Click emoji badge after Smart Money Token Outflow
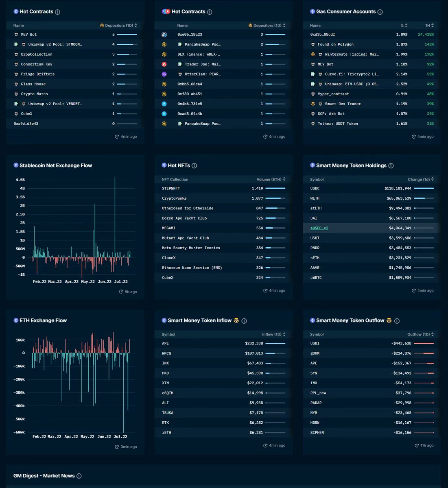The height and width of the screenshot is (488, 448). (389, 320)
